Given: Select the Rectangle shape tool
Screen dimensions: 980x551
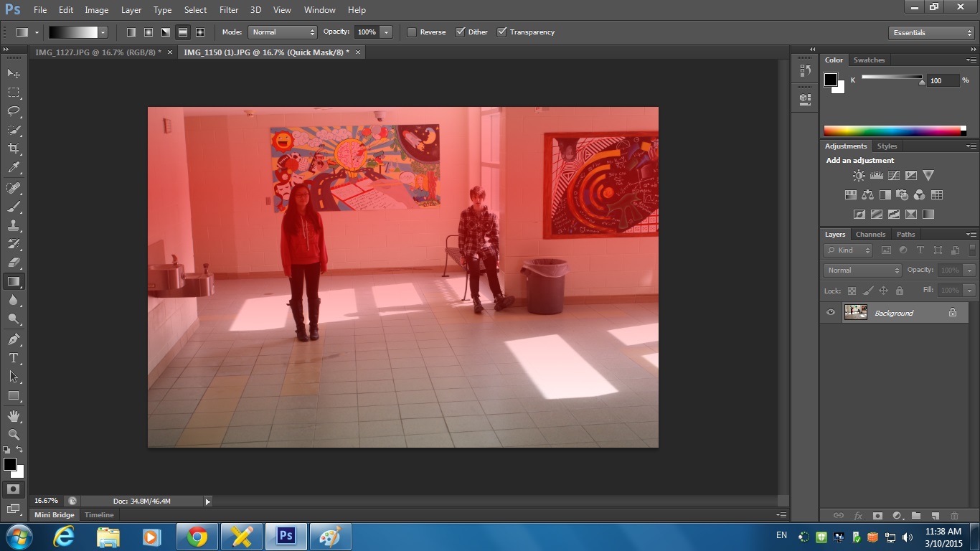Looking at the screenshot, I should pyautogui.click(x=14, y=395).
